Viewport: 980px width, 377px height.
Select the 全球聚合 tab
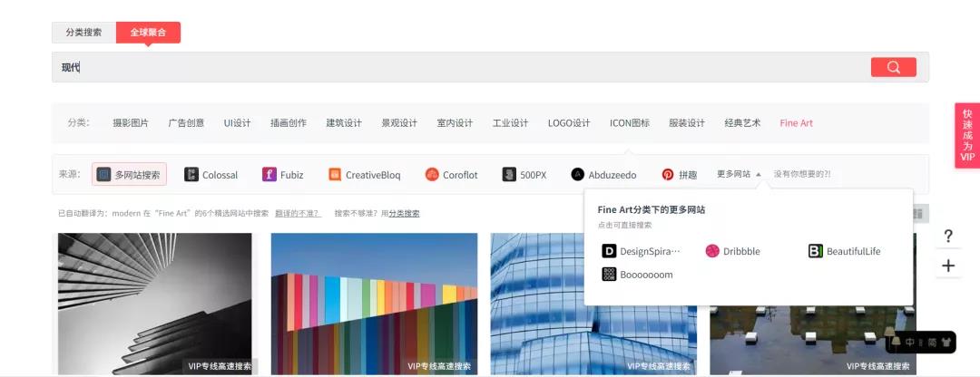click(x=148, y=32)
